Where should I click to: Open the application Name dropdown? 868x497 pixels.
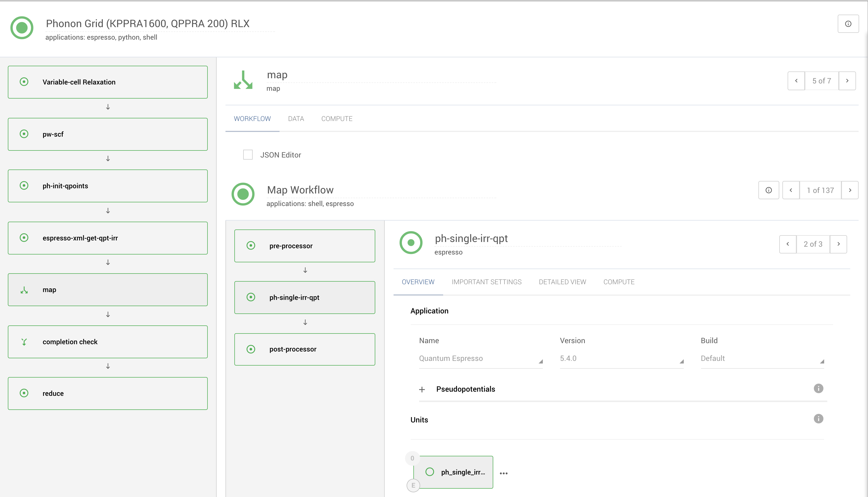[x=481, y=359]
